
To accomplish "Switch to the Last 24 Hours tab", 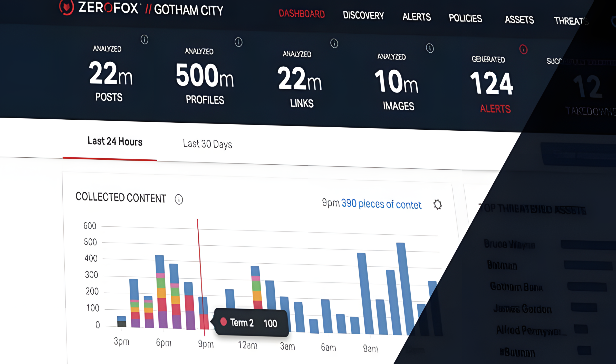I will click(115, 141).
